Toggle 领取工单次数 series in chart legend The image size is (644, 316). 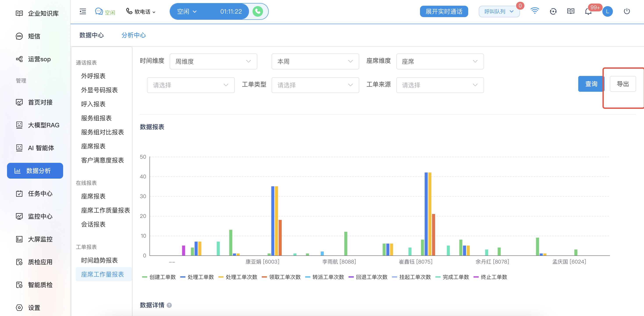pyautogui.click(x=281, y=277)
